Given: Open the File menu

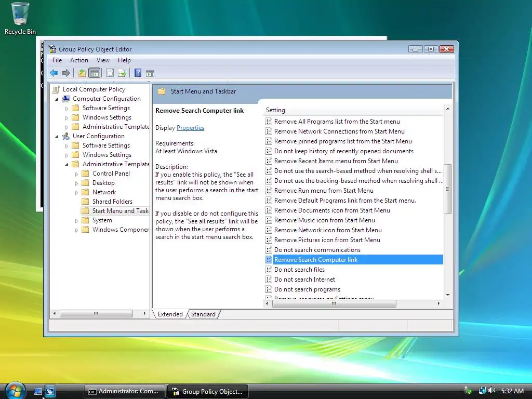Looking at the screenshot, I should 57,60.
